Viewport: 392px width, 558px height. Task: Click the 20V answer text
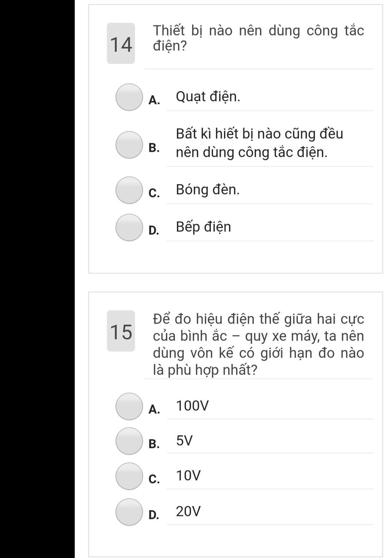point(188,511)
